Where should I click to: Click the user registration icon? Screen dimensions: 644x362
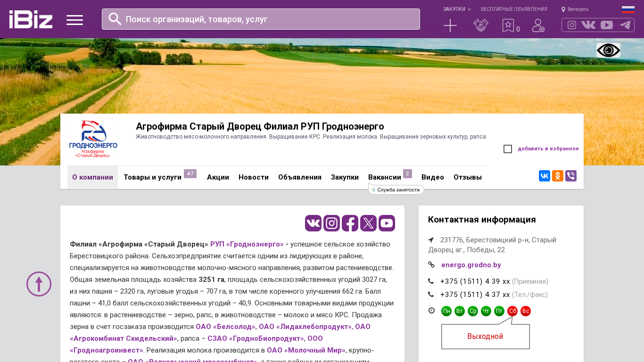538,25
